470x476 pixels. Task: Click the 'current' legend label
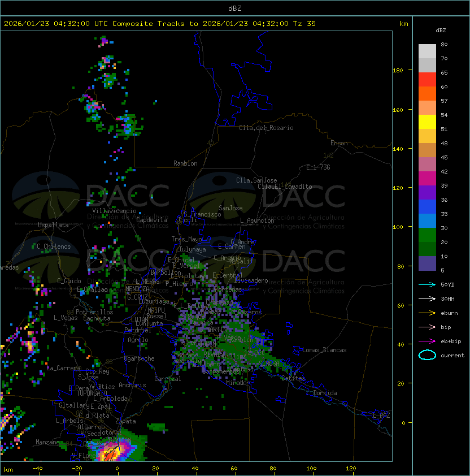452,356
